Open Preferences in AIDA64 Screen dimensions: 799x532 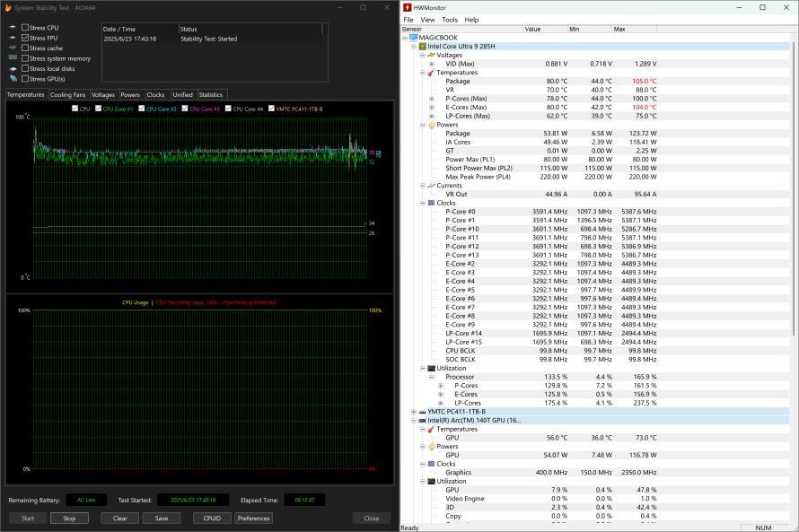tap(254, 519)
